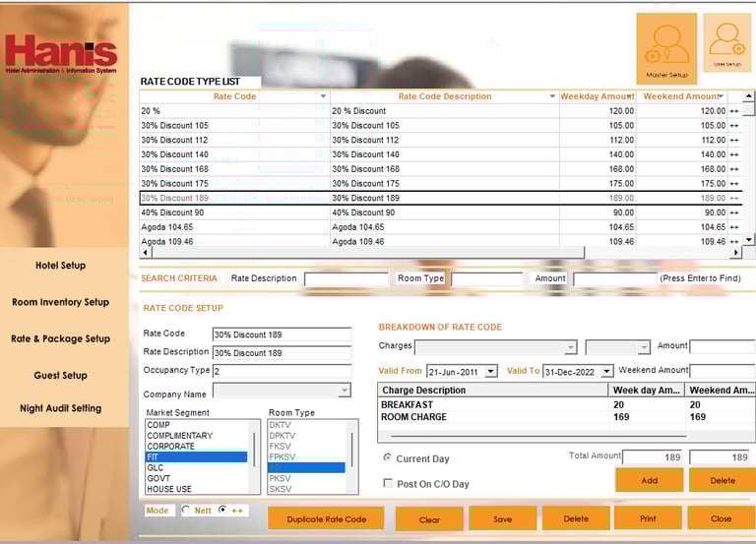
Task: Open the Valid To date picker arrow
Action: 607,371
